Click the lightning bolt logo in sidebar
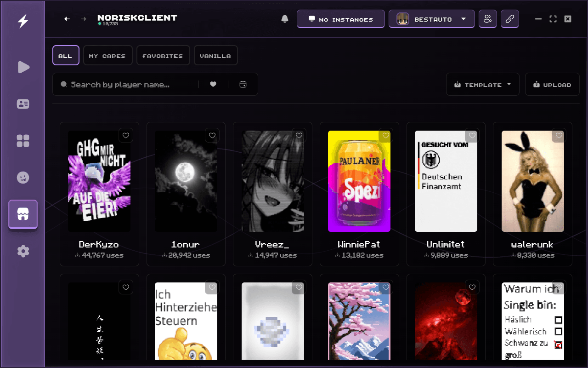 point(23,22)
